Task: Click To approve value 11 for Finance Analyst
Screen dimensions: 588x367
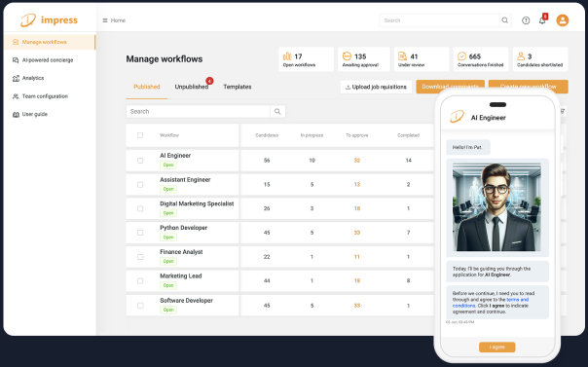Action: point(357,257)
